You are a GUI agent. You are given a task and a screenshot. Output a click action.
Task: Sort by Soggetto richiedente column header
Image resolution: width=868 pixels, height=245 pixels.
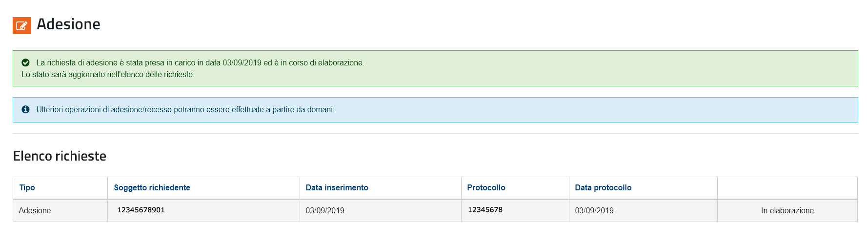click(x=152, y=187)
